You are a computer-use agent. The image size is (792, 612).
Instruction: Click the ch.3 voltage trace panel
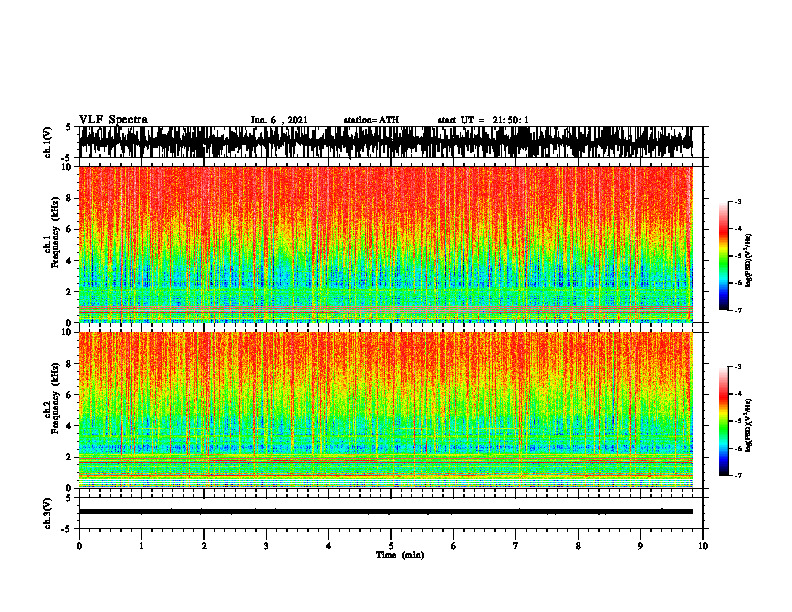pyautogui.click(x=391, y=513)
